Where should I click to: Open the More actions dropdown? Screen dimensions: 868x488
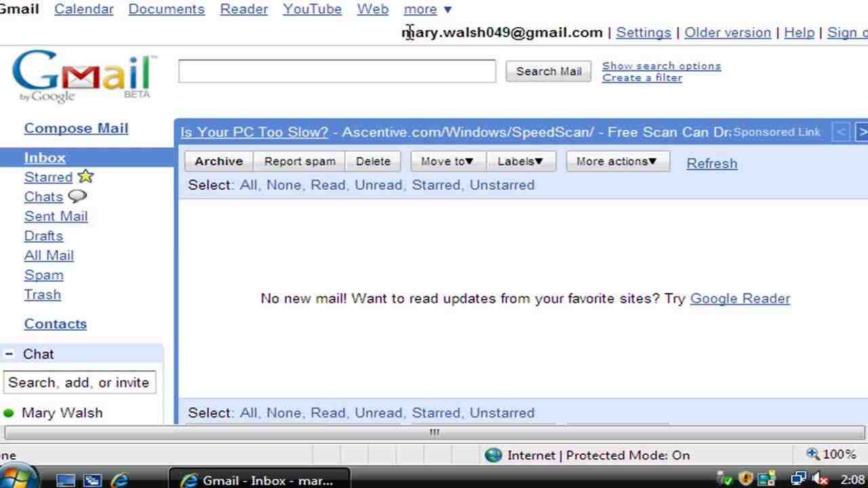coord(616,161)
